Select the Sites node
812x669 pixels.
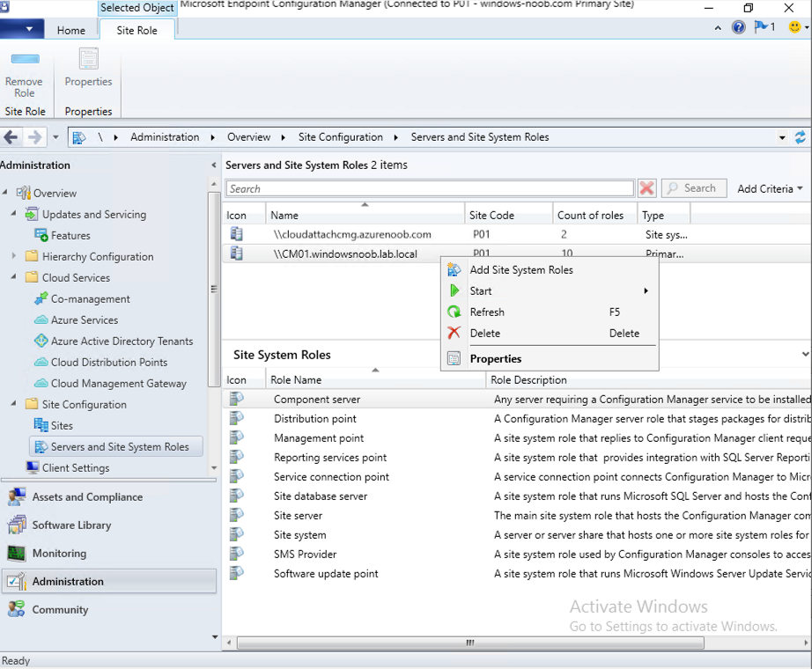[x=62, y=426]
